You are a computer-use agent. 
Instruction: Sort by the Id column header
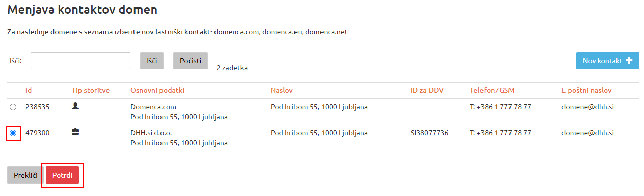(29, 90)
